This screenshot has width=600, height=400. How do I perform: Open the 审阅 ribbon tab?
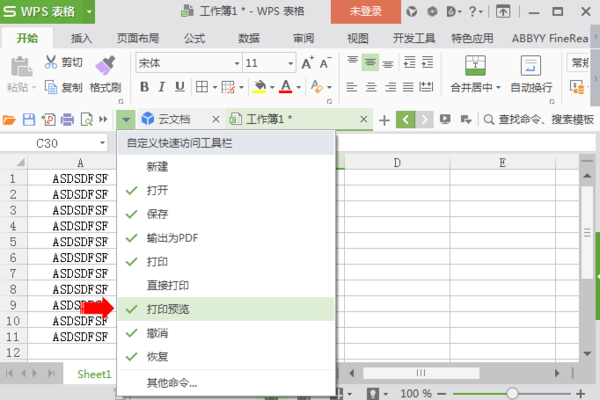click(x=303, y=38)
